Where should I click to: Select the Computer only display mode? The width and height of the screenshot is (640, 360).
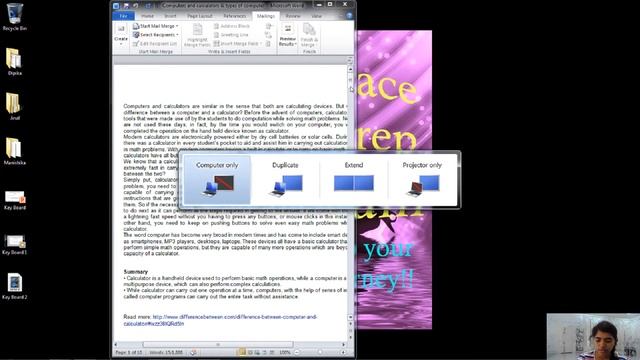217,180
